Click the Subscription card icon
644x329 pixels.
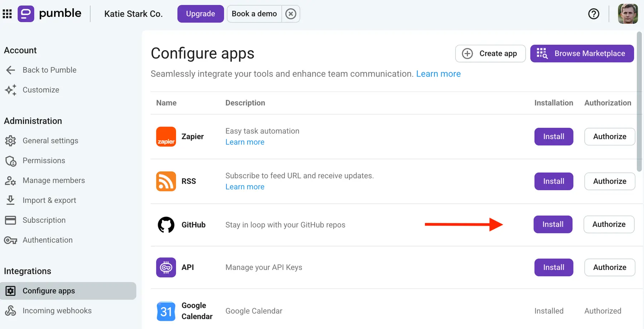point(10,220)
